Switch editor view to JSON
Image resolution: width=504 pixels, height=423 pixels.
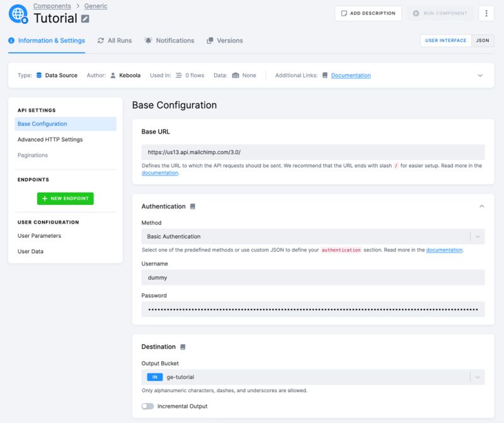point(482,40)
